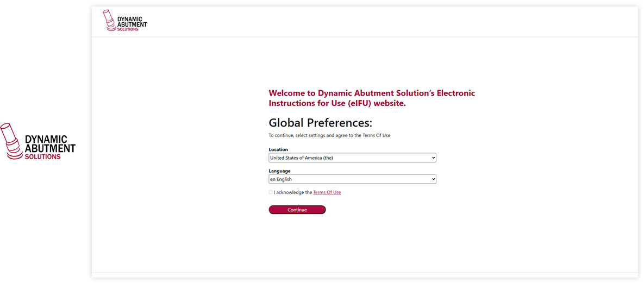Click the red "SOLUTIONS" word in header logo
This screenshot has width=644, height=283.
point(128,29)
